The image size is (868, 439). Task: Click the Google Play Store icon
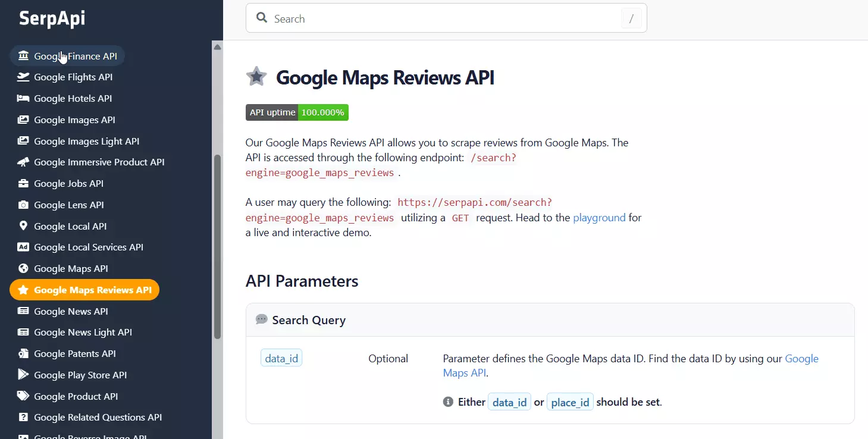[23, 375]
